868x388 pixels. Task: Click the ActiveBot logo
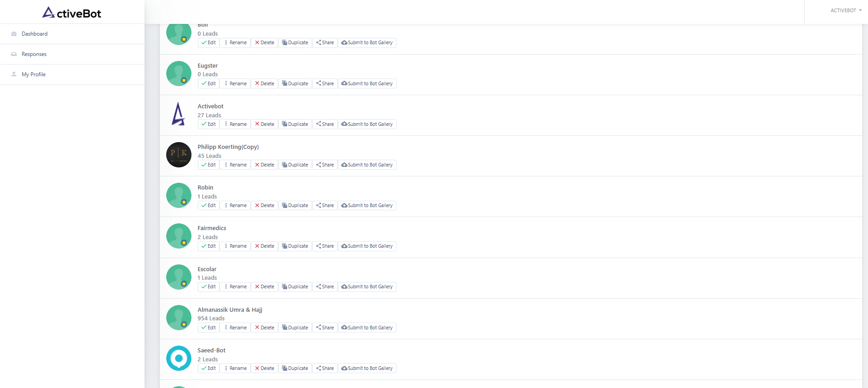72,13
